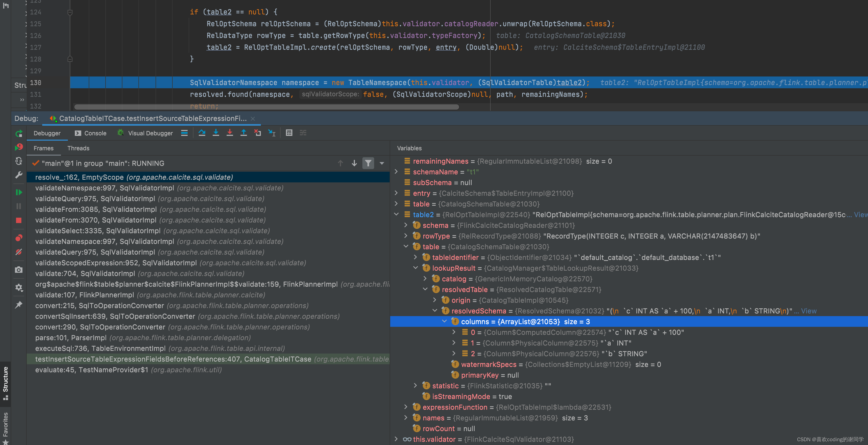Expand the schemaName variable node
Screen dimensions: 868x445
(x=396, y=172)
